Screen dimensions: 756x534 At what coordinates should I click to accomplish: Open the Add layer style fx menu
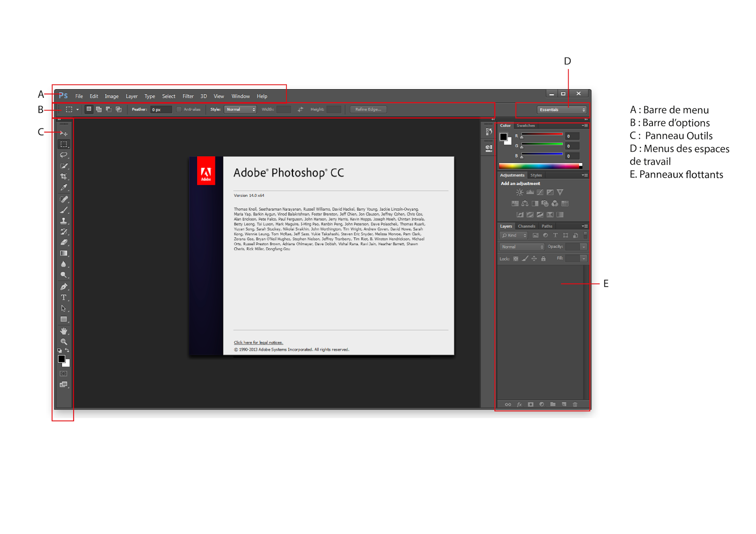(520, 404)
